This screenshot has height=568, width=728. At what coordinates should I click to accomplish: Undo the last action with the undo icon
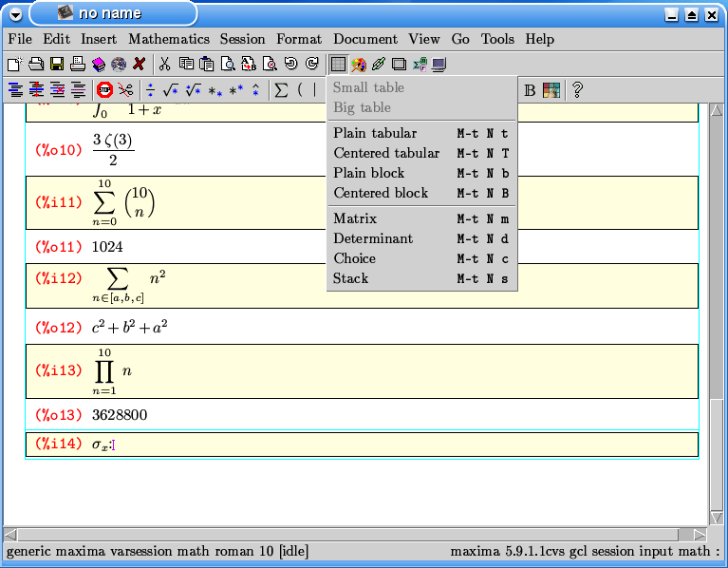click(x=291, y=63)
